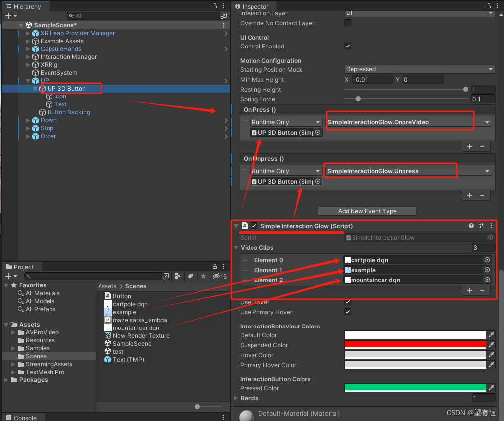This screenshot has height=421, width=504.
Task: Disable Simple Interaction Glow component checkbox
Action: [254, 226]
